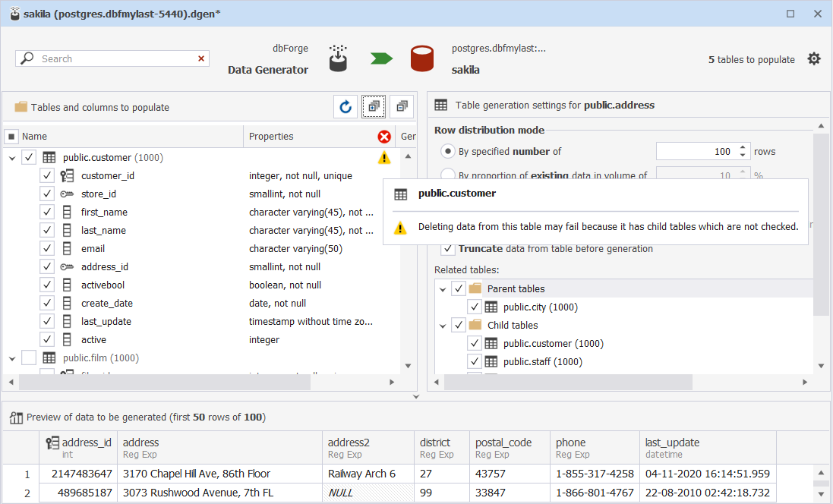
Task: Click settings panel vertical scrollbar up arrow
Action: click(x=821, y=126)
